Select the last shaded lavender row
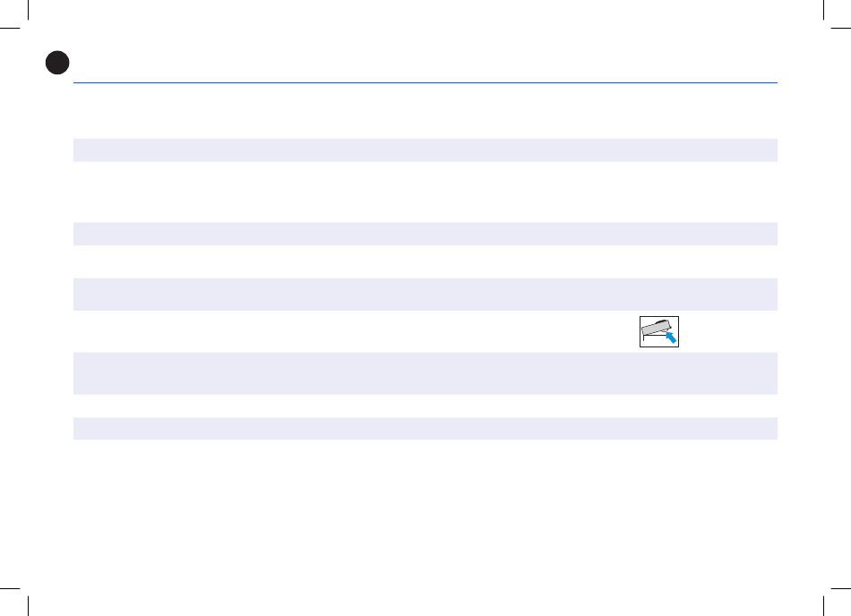 tap(425, 428)
